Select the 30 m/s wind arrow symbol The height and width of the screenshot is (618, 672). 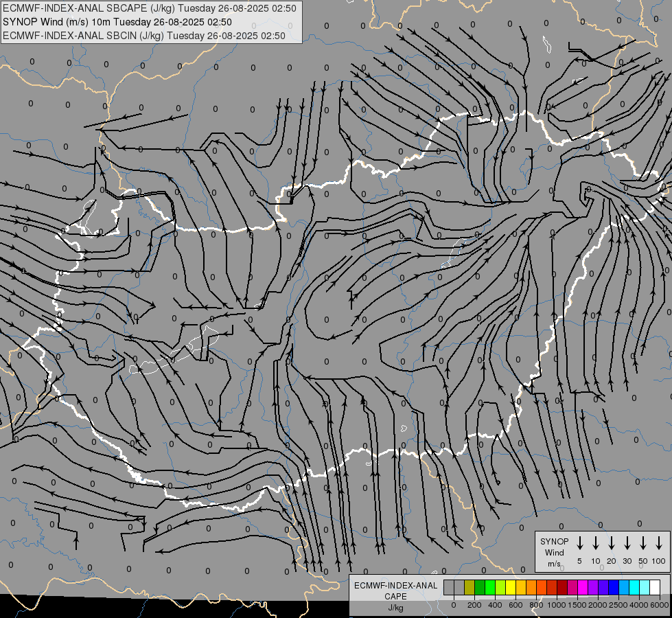click(x=627, y=543)
